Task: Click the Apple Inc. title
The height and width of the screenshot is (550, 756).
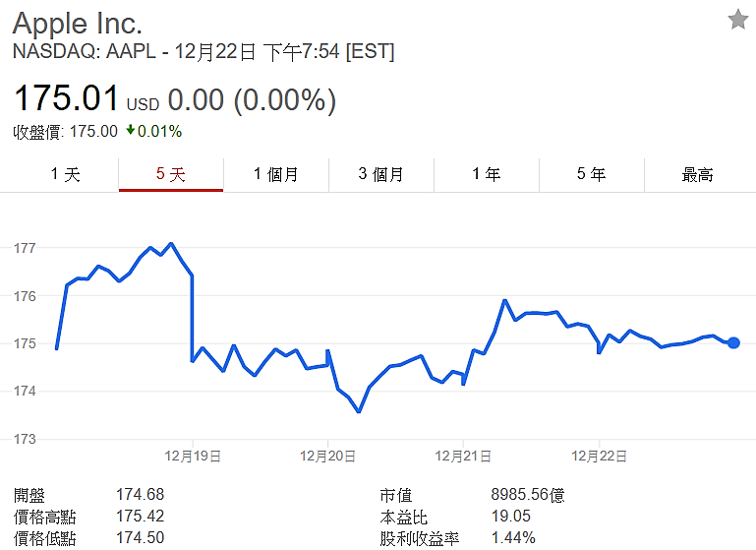Action: pyautogui.click(x=77, y=24)
